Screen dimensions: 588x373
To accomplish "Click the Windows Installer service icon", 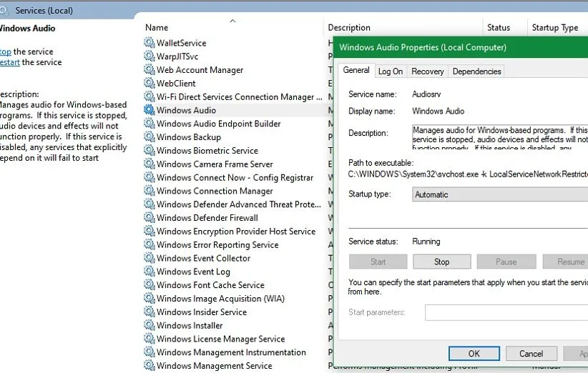I will click(149, 325).
